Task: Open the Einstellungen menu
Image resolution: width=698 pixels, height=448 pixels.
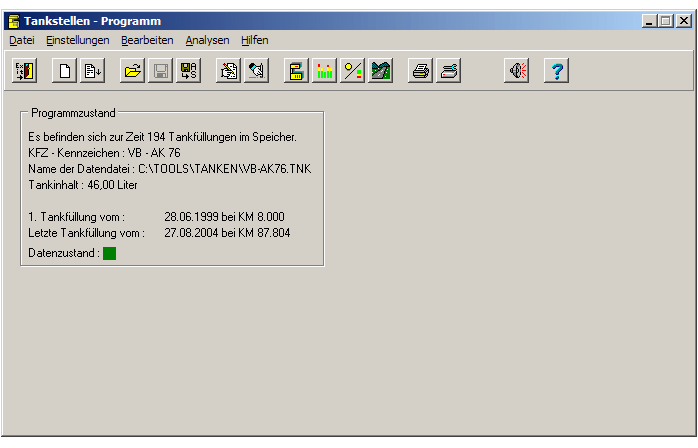Action: click(x=78, y=40)
